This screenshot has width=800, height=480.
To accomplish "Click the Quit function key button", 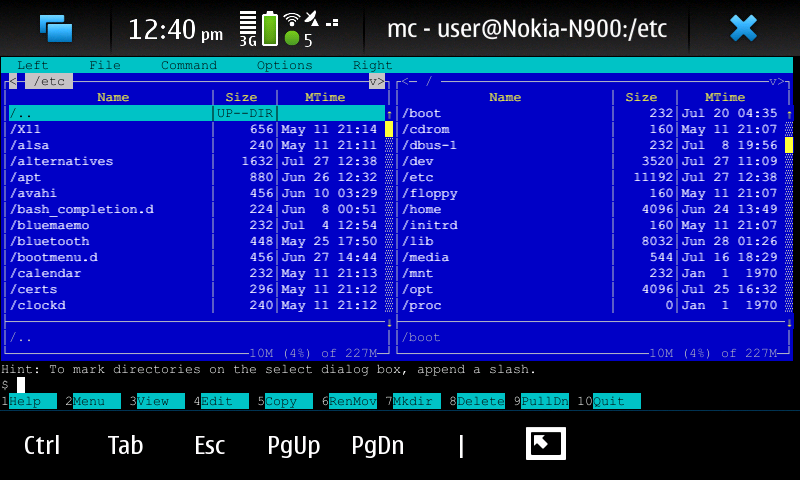I will click(x=608, y=401).
